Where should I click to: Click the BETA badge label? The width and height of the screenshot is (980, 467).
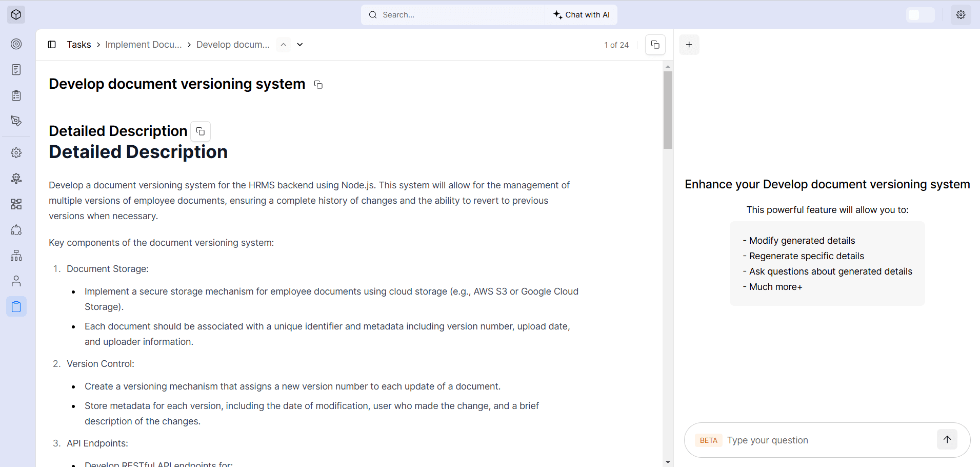coord(709,440)
